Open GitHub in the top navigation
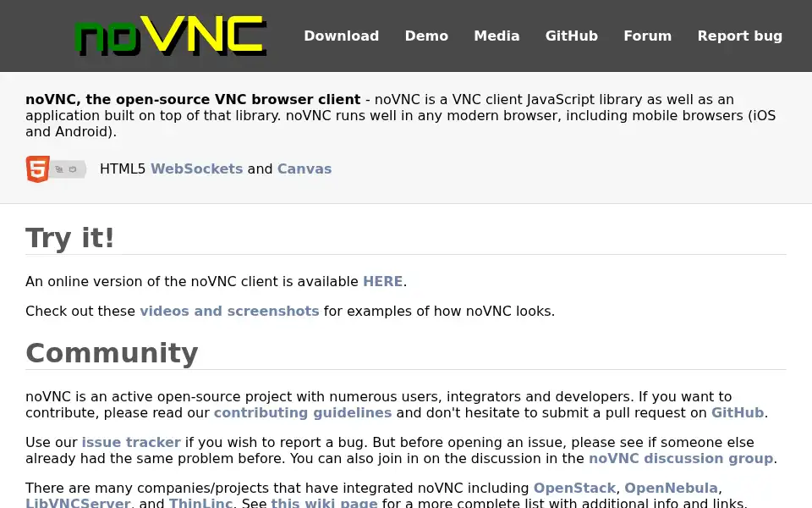The height and width of the screenshot is (508, 812). [x=571, y=36]
